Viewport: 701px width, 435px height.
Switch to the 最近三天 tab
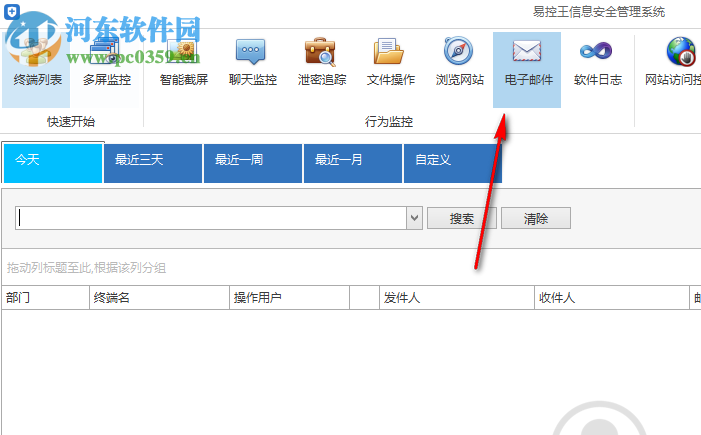tap(153, 163)
